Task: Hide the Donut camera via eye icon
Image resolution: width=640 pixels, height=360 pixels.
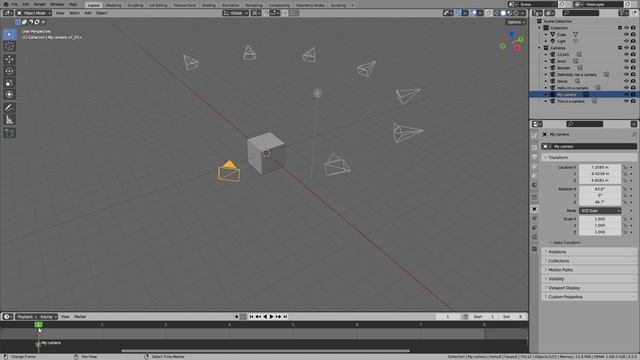Action: (x=626, y=81)
